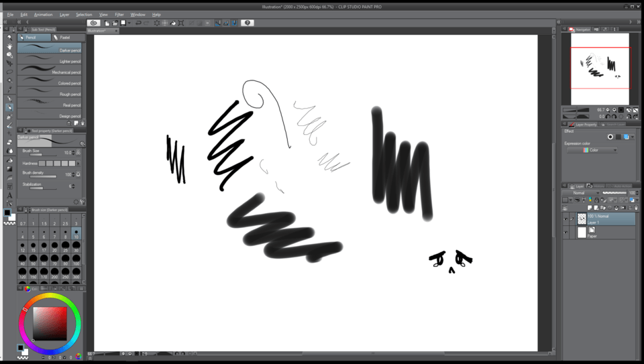Select the Eraser tool
644x364 pixels.
coord(9,142)
